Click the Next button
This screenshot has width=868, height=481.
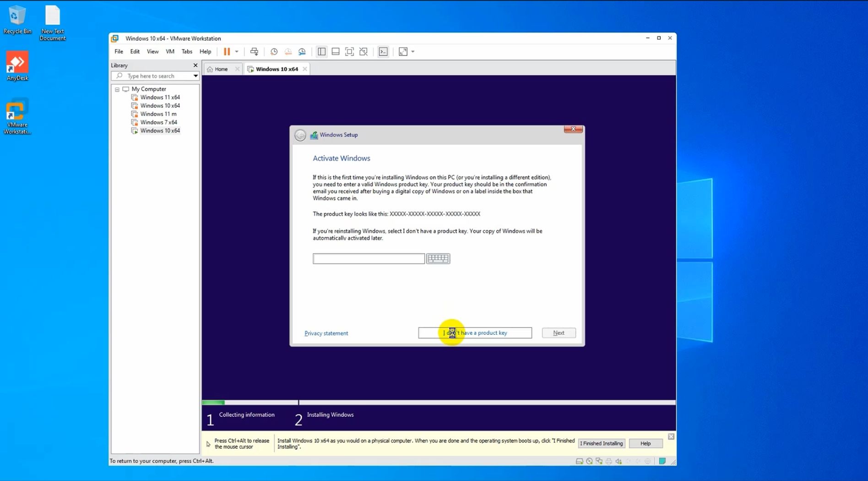[x=559, y=333]
